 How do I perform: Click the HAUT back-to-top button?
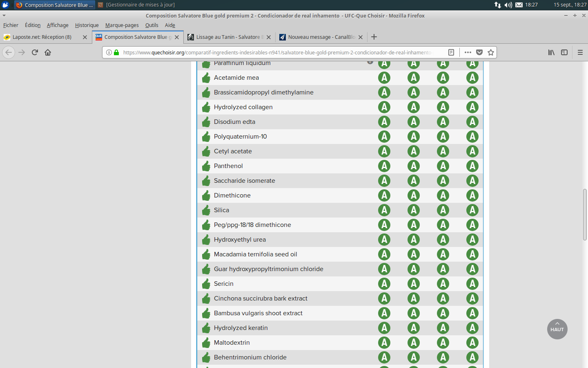tap(557, 329)
